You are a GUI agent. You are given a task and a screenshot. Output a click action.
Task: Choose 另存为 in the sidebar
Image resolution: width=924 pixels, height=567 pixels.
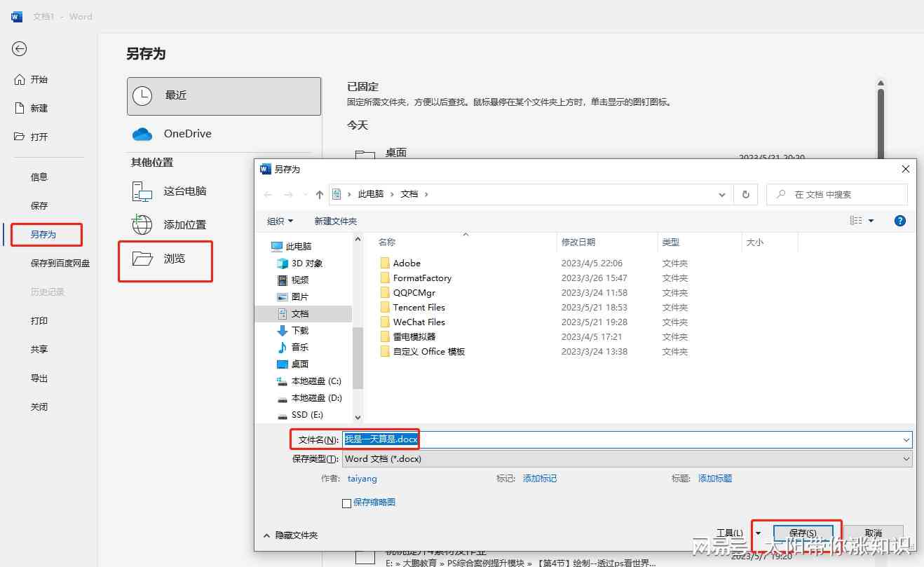pyautogui.click(x=43, y=235)
